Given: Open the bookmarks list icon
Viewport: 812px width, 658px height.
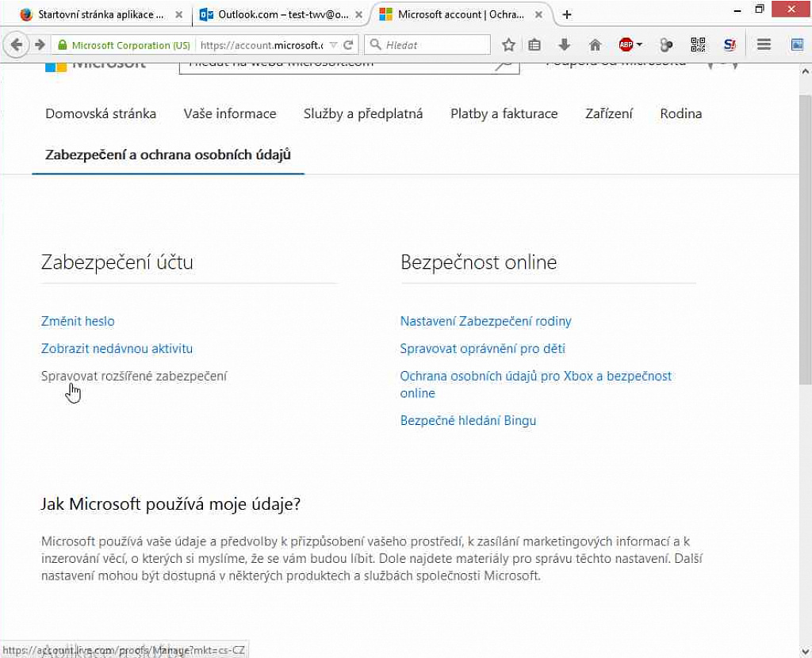Looking at the screenshot, I should tap(534, 45).
